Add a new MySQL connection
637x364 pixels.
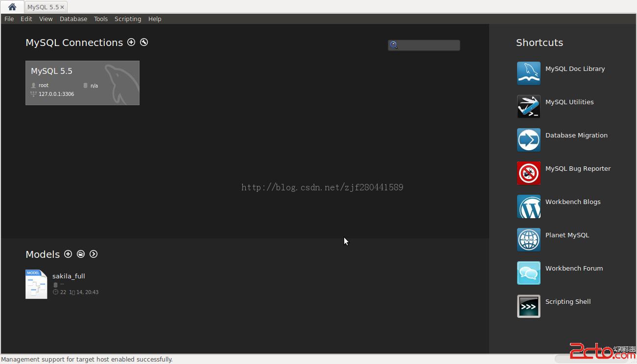(131, 42)
